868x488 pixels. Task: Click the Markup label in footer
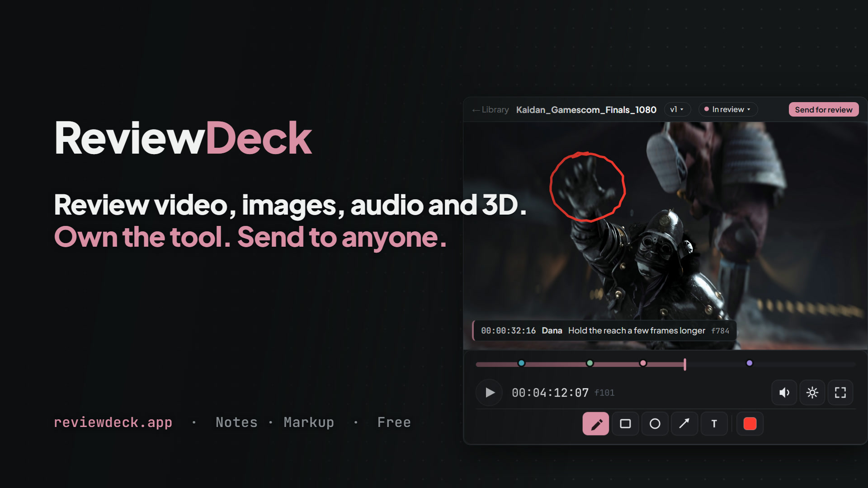[x=309, y=422]
